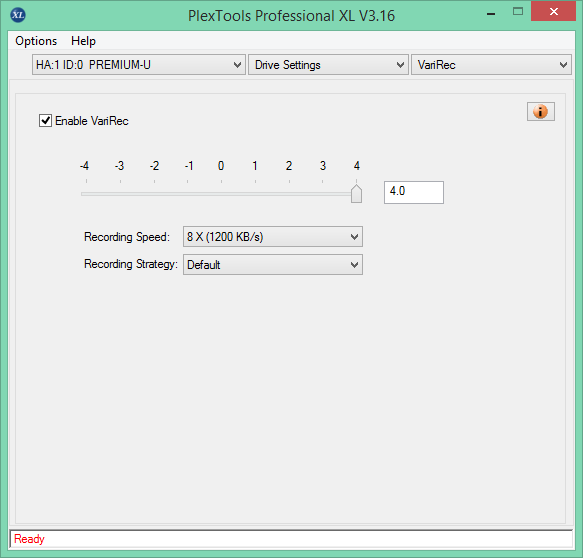Click the VariRec value field showing 4.0

click(x=414, y=192)
